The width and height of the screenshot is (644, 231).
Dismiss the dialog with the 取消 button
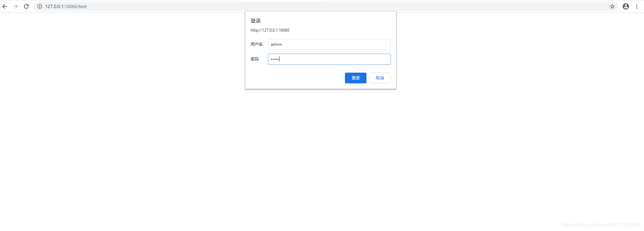coord(380,78)
